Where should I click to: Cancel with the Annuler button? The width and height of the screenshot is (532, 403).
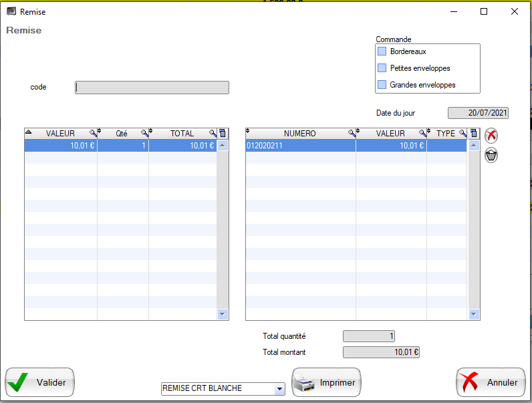click(491, 383)
